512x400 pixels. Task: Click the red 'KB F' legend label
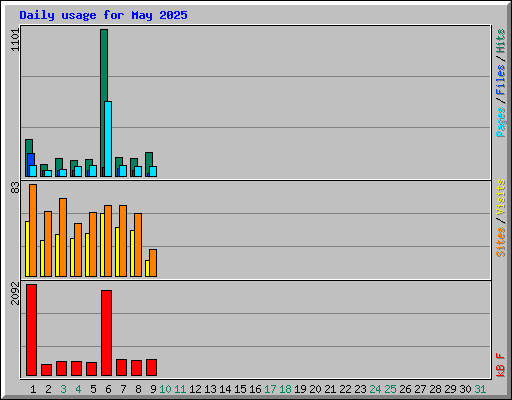click(x=501, y=365)
